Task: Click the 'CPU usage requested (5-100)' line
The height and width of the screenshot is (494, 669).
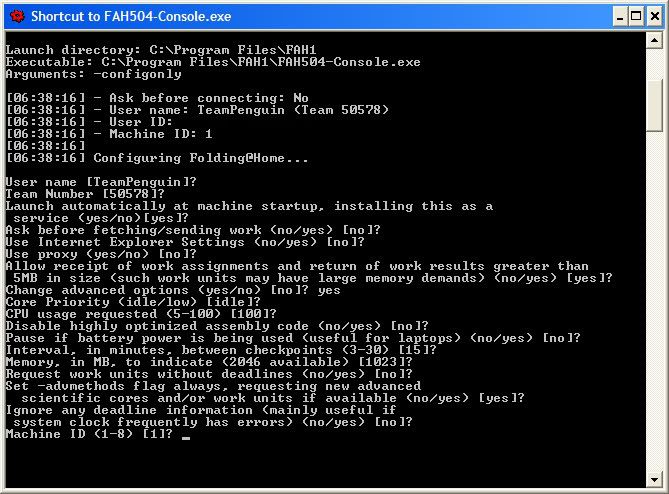Action: pos(141,314)
